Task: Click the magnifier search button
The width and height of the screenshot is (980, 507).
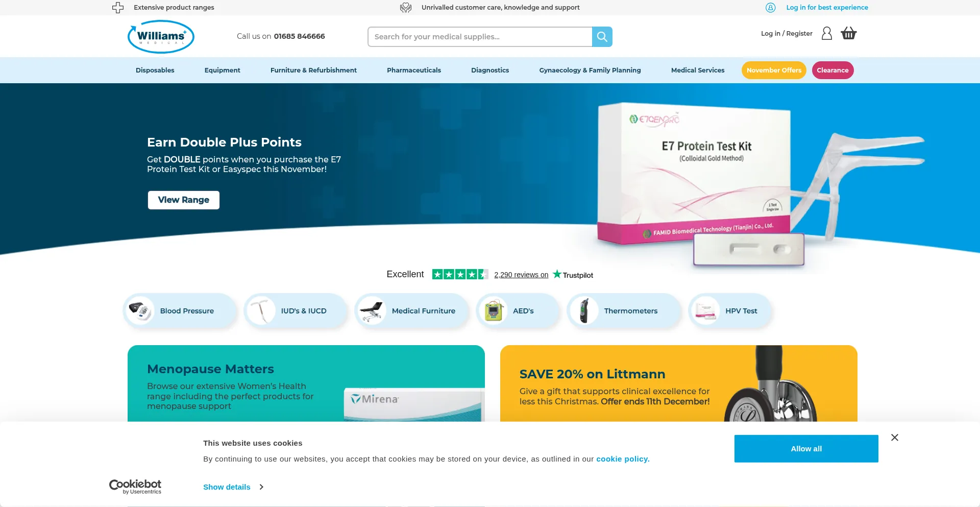Action: tap(602, 37)
